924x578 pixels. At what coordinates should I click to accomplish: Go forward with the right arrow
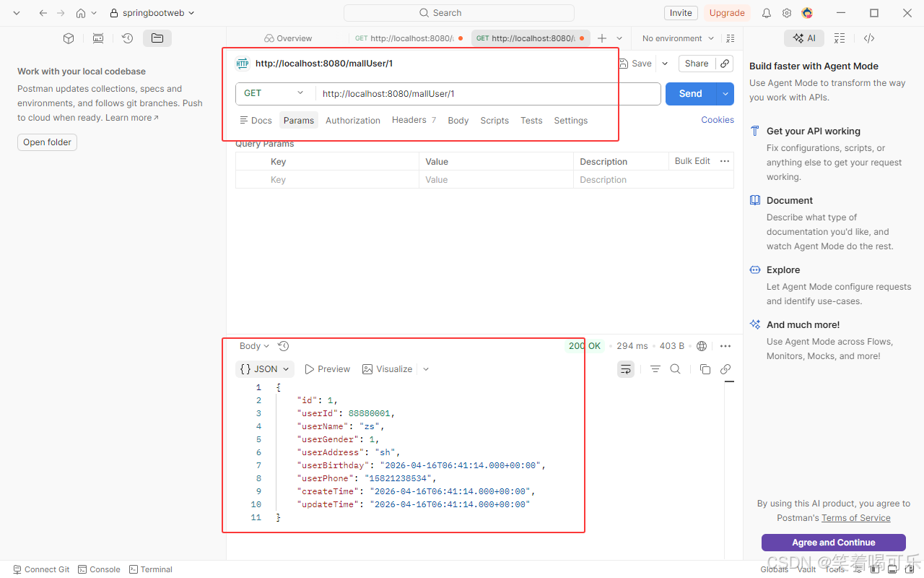pyautogui.click(x=61, y=13)
